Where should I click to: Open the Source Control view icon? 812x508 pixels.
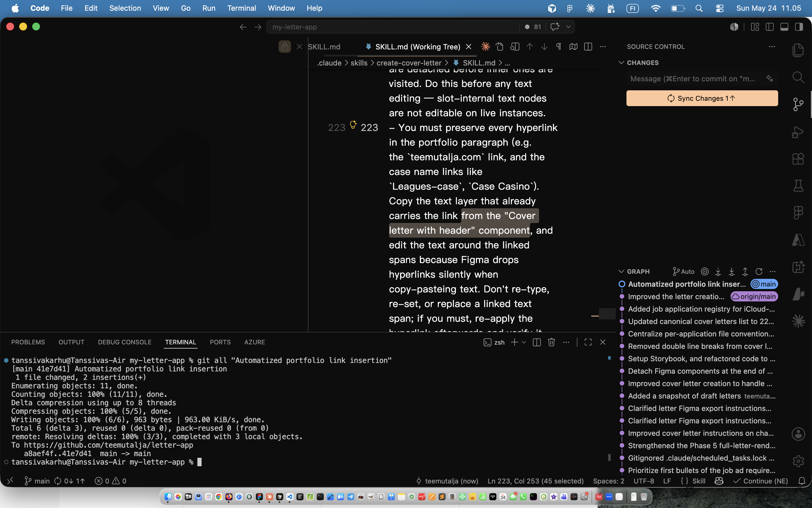coord(798,104)
